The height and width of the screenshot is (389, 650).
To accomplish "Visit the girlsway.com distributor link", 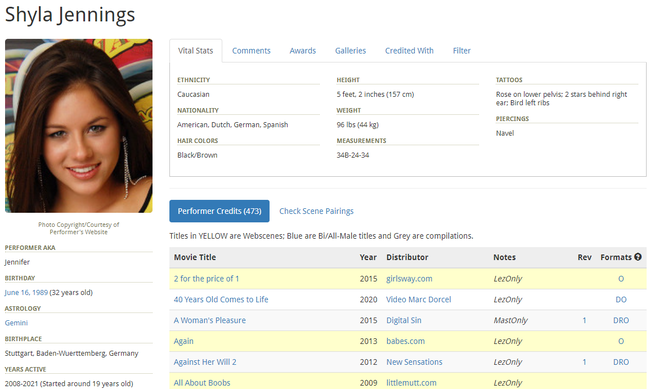I will [409, 279].
